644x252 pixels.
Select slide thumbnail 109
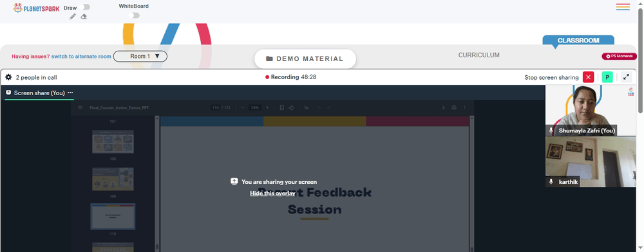113,179
